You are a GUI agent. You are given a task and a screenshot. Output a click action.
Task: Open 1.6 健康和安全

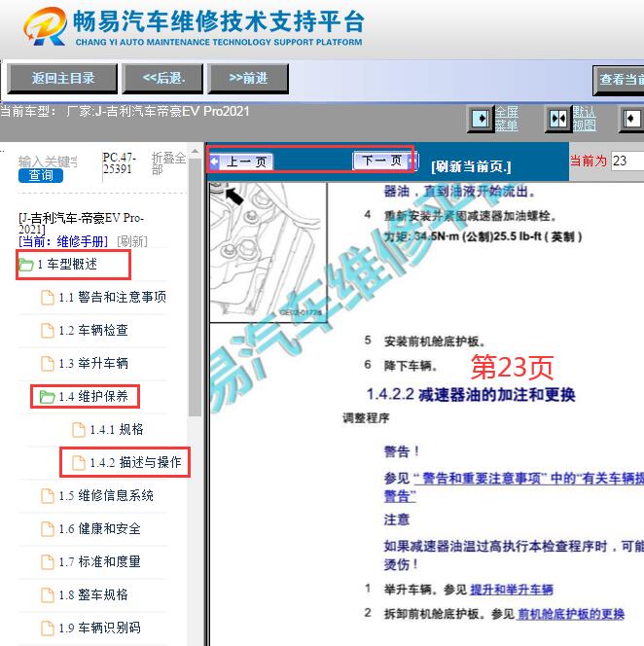[99, 529]
